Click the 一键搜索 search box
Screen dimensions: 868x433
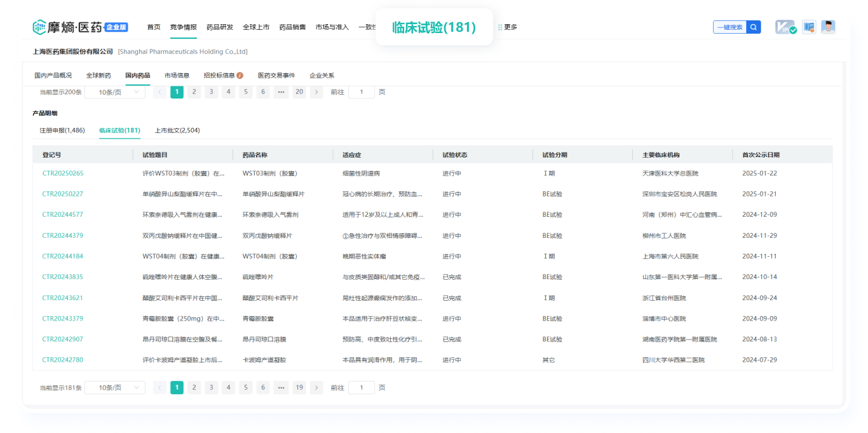(730, 27)
